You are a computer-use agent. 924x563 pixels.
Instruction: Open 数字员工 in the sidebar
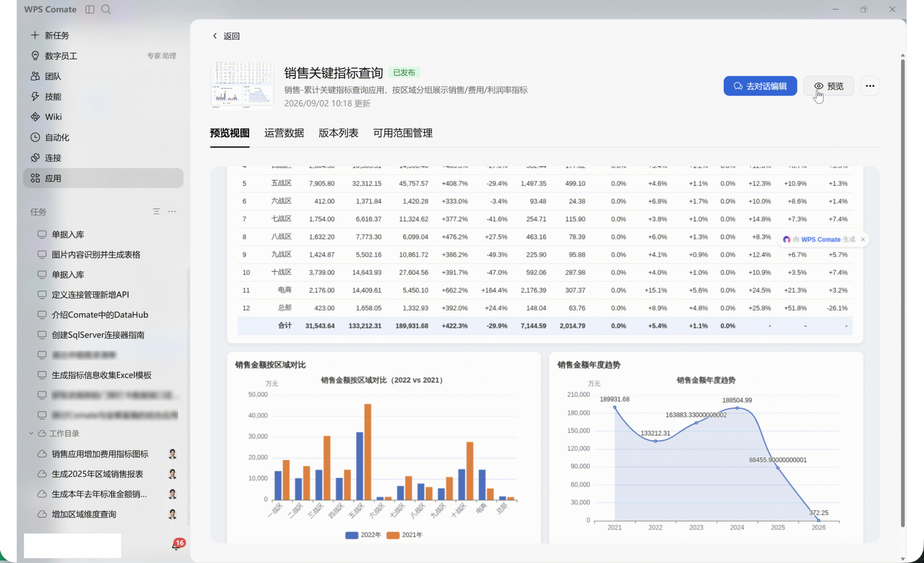tap(103, 56)
